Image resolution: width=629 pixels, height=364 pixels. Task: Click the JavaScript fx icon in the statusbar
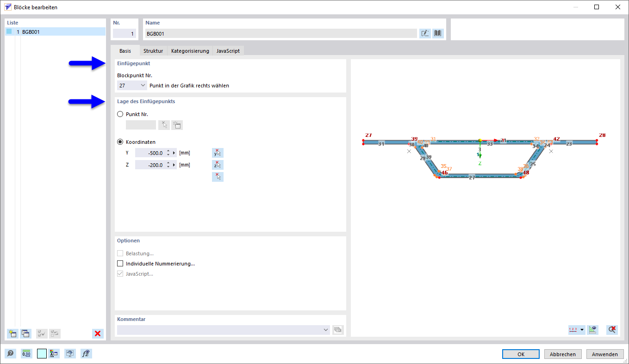click(x=86, y=353)
